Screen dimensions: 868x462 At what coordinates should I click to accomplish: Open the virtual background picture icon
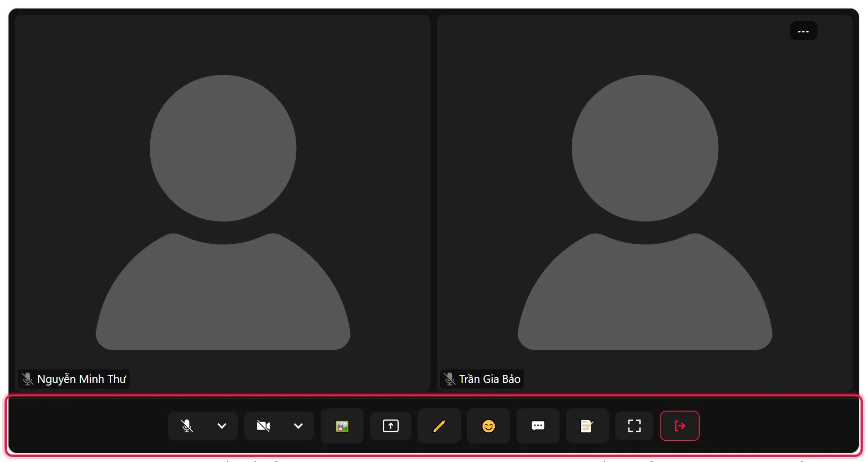pyautogui.click(x=342, y=426)
